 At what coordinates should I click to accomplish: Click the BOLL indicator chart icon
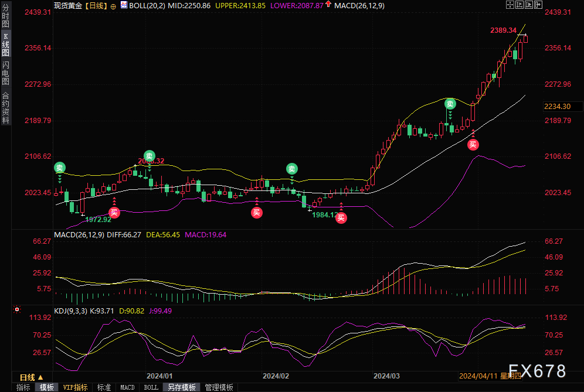pos(124,5)
